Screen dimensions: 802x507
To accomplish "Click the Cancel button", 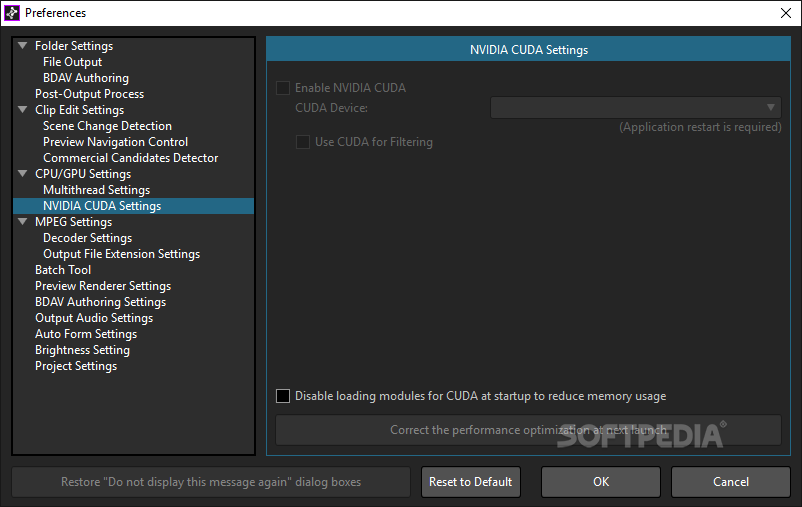I will coord(731,481).
